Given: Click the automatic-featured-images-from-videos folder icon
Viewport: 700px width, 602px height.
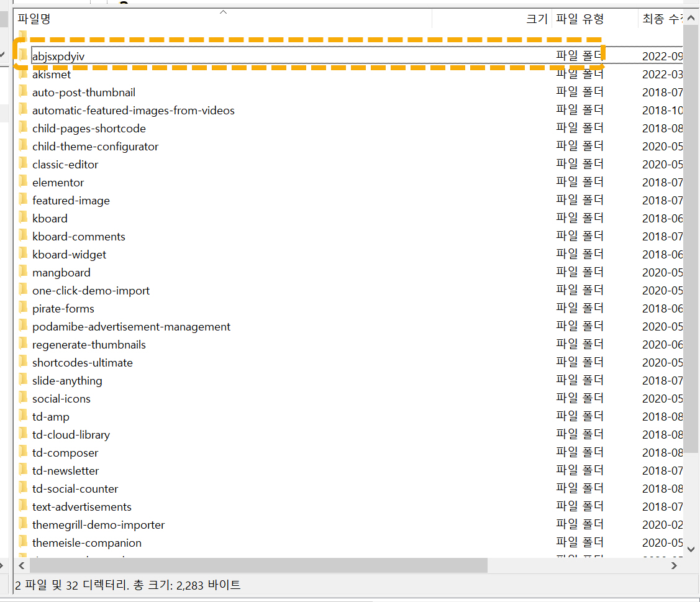Looking at the screenshot, I should [x=23, y=109].
